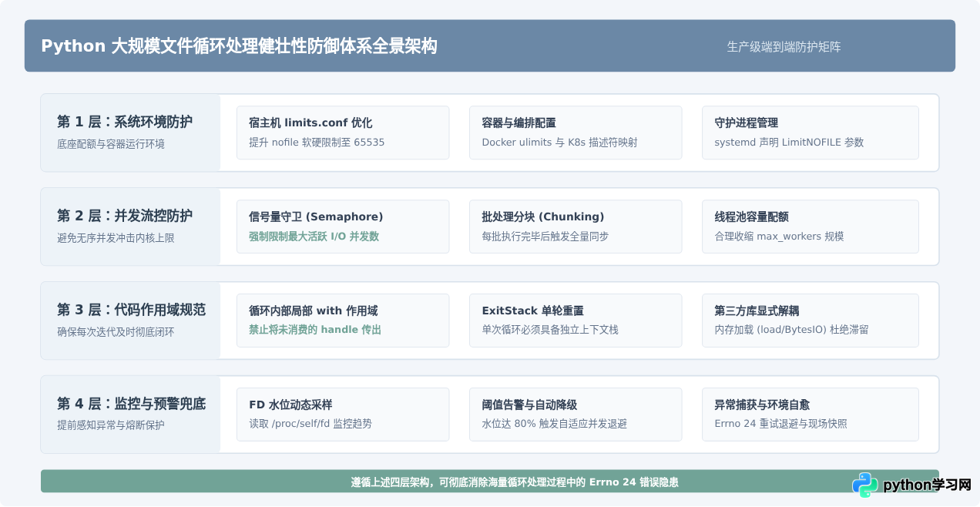
Task: Select the "容器与编排配置" card title
Action: pos(519,123)
